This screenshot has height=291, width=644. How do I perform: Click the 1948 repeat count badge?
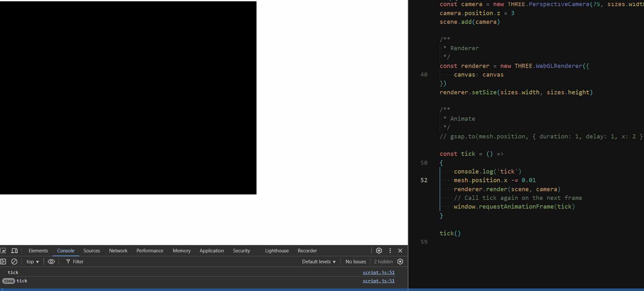9,281
